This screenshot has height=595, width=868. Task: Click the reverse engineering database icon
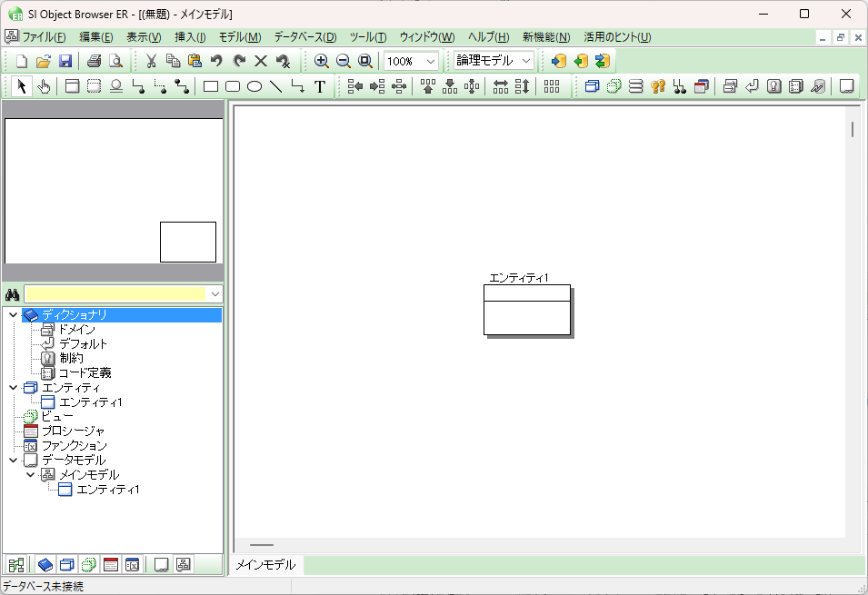point(581,61)
